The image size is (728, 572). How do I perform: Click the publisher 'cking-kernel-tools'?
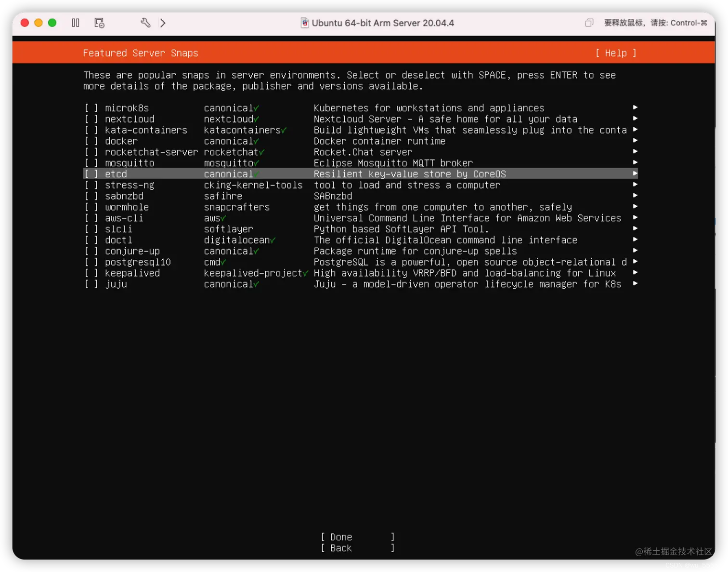pyautogui.click(x=253, y=185)
